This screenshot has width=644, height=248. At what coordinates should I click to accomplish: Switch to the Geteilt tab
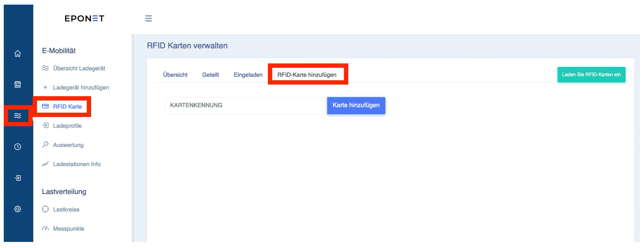[211, 75]
